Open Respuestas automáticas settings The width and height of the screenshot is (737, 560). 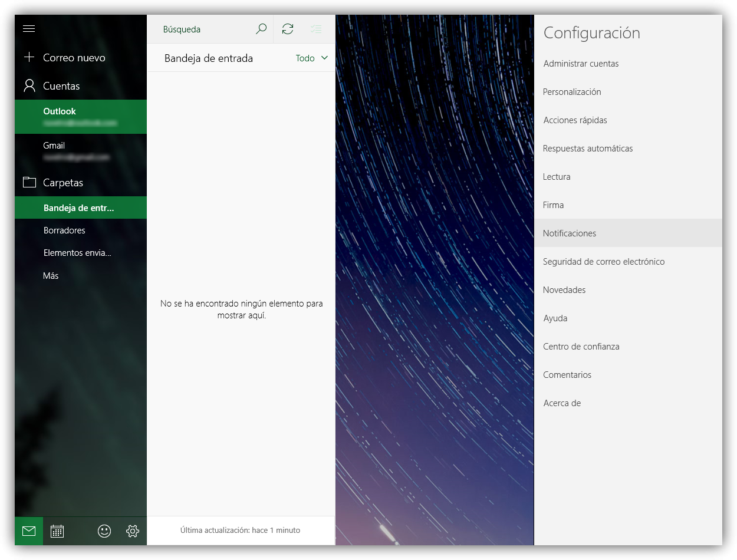[628, 149]
